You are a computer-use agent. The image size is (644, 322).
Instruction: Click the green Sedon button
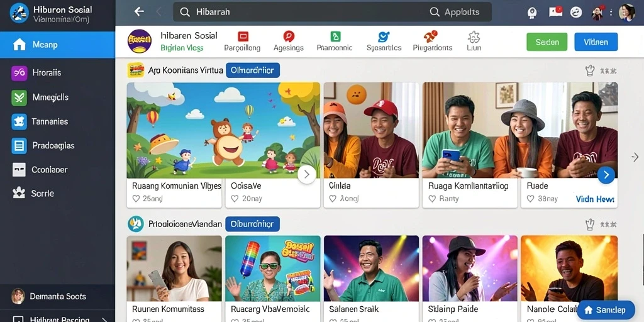547,42
